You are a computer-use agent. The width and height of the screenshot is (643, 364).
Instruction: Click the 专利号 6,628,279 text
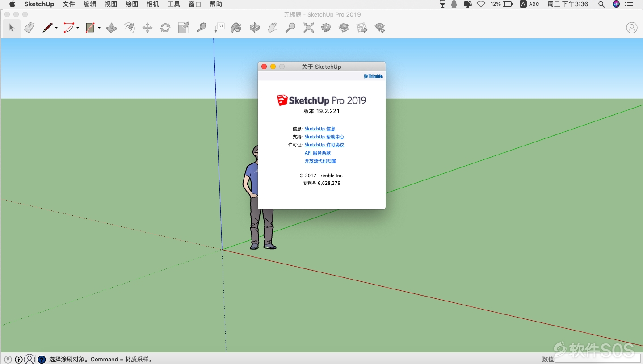pos(322,183)
